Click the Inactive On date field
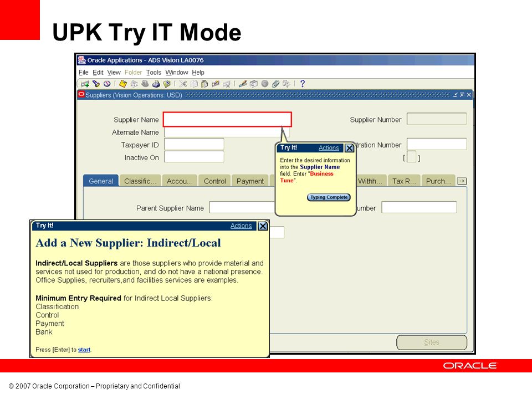The width and height of the screenshot is (532, 399). tap(194, 157)
